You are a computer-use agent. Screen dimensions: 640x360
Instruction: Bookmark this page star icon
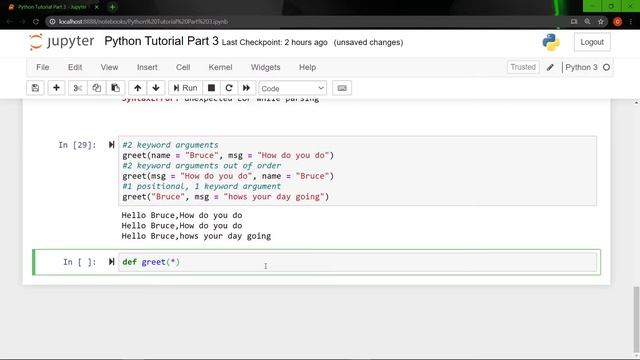[601, 22]
